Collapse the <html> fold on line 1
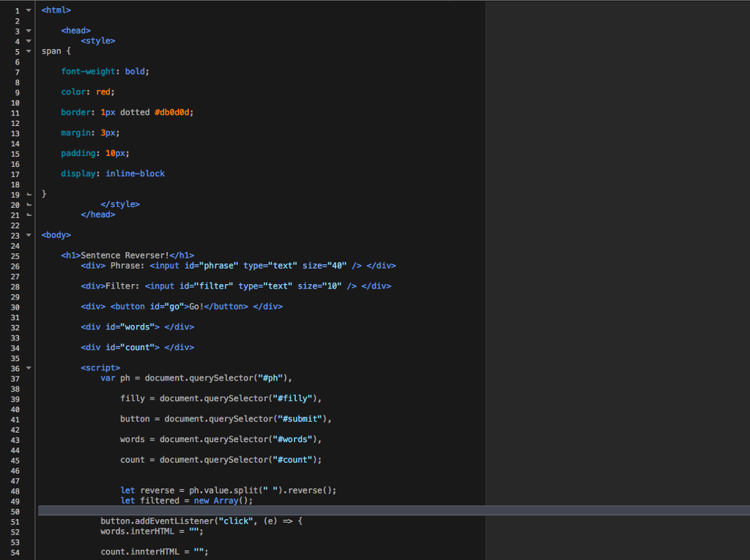The height and width of the screenshot is (560, 750). pos(28,10)
